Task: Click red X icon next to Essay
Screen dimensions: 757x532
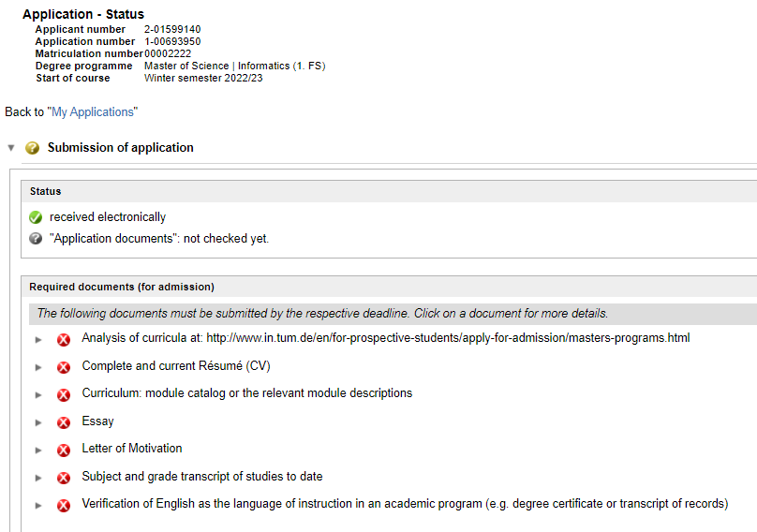Action: (x=64, y=422)
